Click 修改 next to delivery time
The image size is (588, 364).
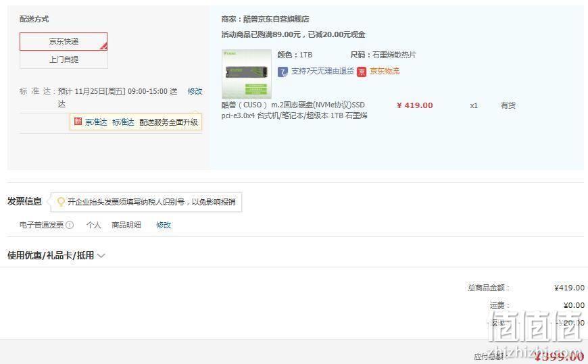[195, 91]
